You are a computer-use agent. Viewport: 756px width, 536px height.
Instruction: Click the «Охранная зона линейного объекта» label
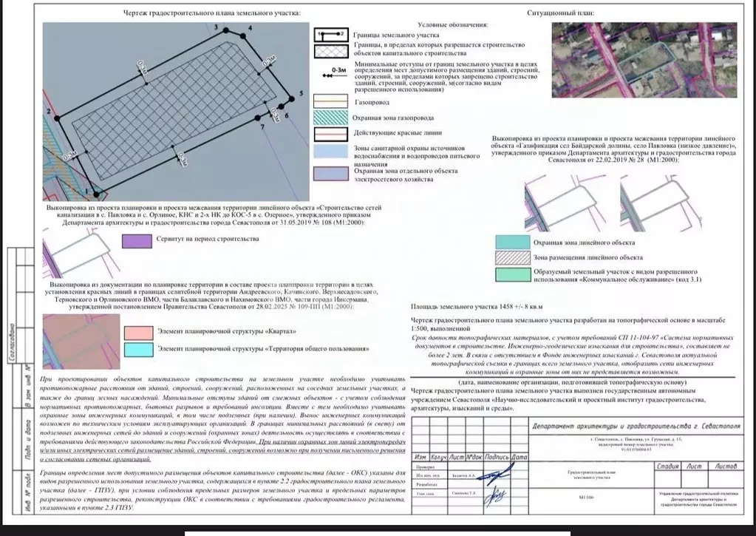(584, 242)
